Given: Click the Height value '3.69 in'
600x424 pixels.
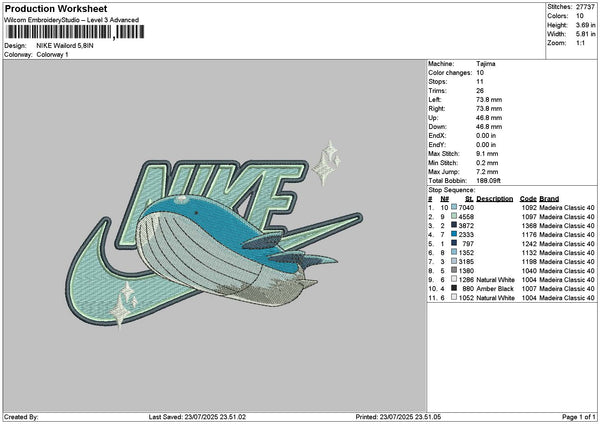Looking at the screenshot, I should coord(585,25).
